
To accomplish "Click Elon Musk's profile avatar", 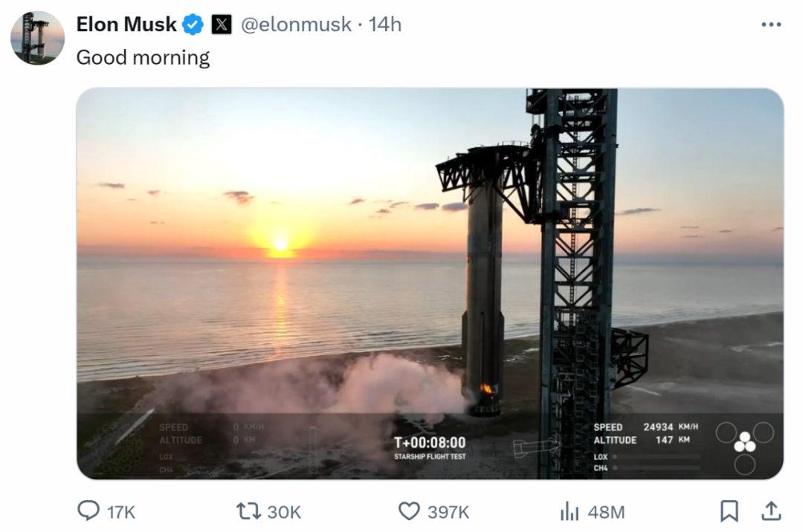I will pyautogui.click(x=37, y=37).
